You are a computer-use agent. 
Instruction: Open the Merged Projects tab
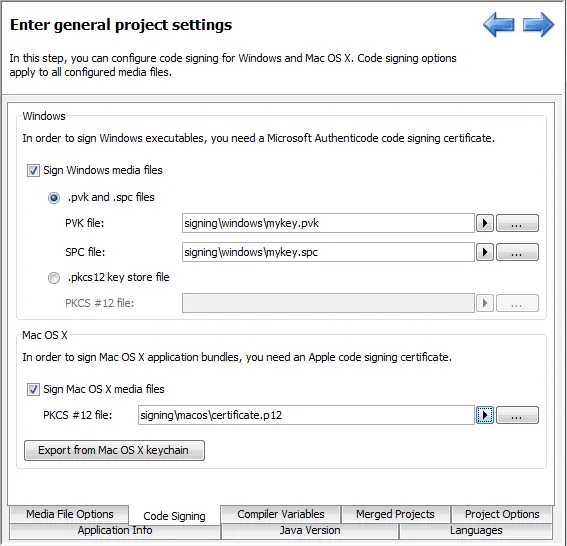395,514
